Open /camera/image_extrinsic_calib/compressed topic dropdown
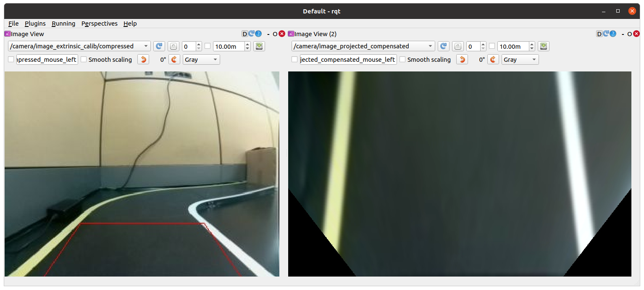 (79, 46)
